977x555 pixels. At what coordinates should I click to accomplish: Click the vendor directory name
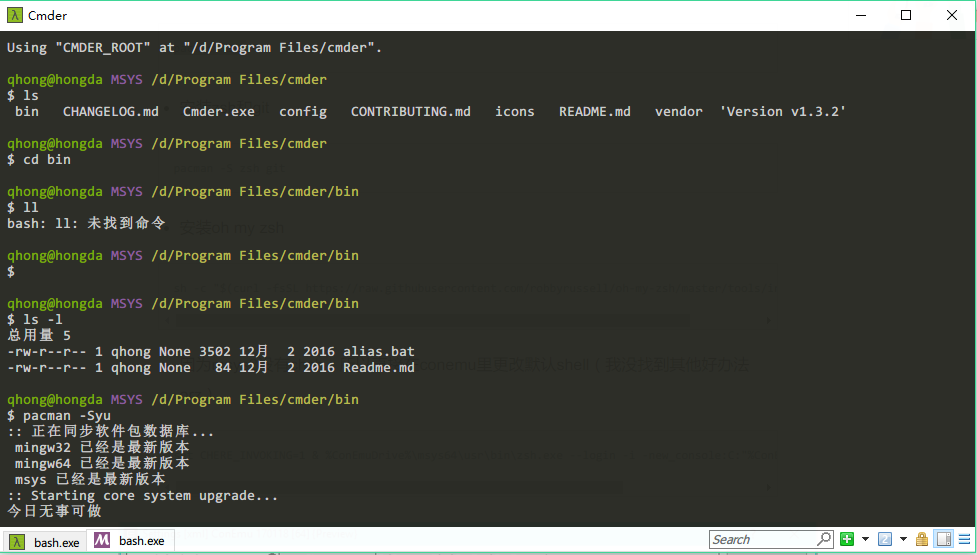click(x=679, y=111)
